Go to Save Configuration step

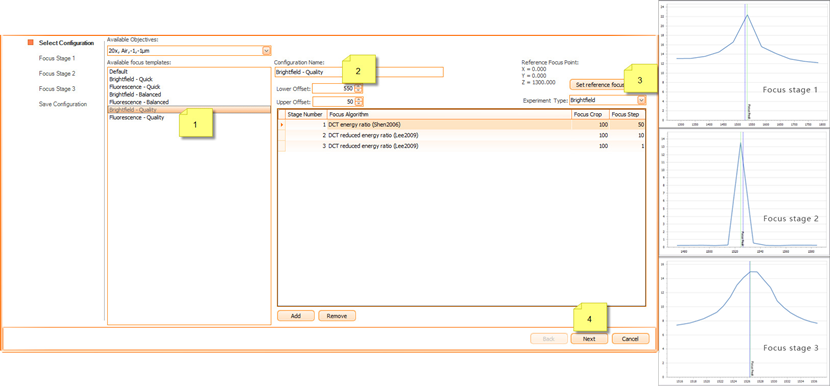63,104
